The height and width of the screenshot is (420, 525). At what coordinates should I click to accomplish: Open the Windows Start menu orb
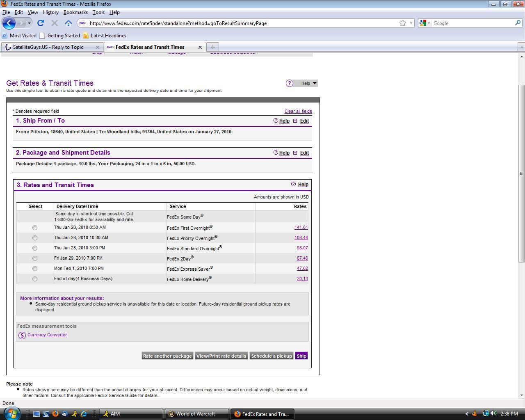tap(11, 413)
